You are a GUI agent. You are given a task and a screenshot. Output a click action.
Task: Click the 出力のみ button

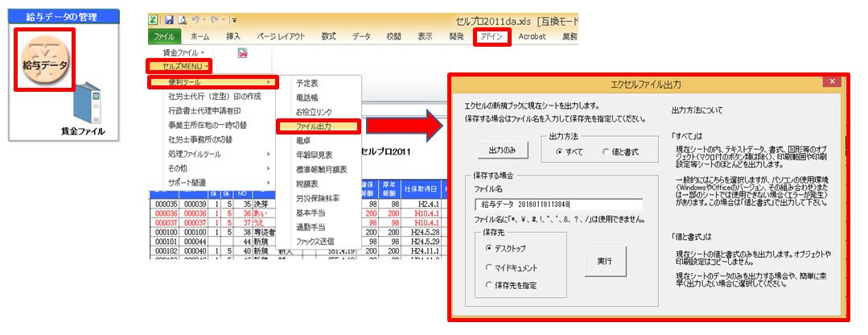(503, 150)
